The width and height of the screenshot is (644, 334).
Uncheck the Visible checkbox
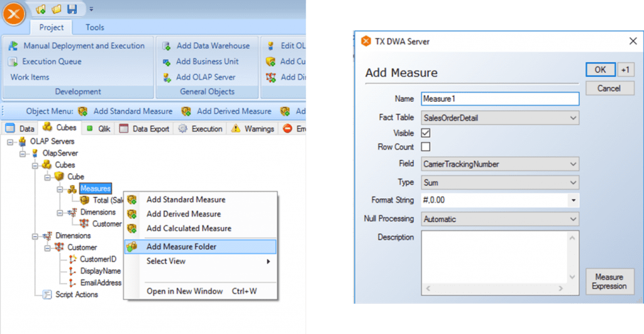point(426,133)
